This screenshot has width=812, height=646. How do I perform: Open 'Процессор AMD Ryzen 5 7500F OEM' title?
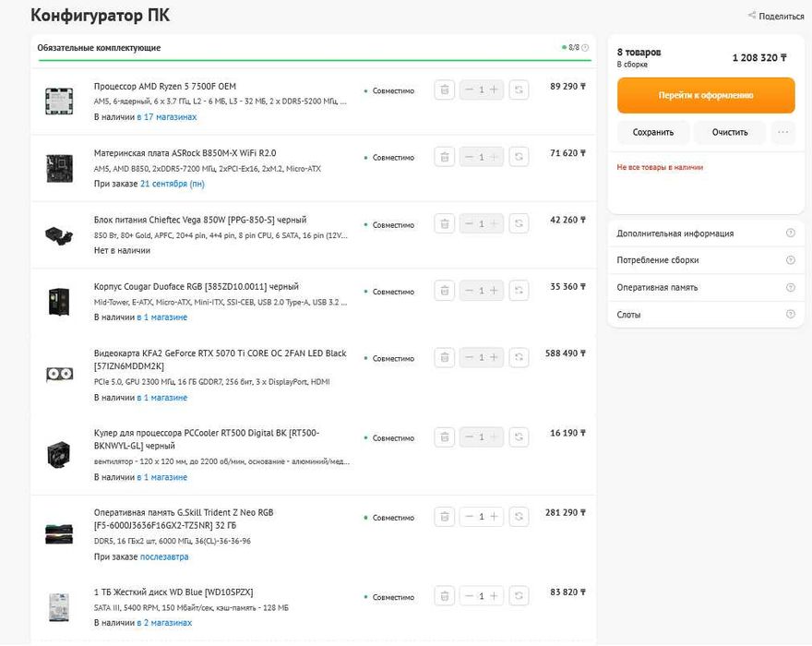tap(164, 87)
